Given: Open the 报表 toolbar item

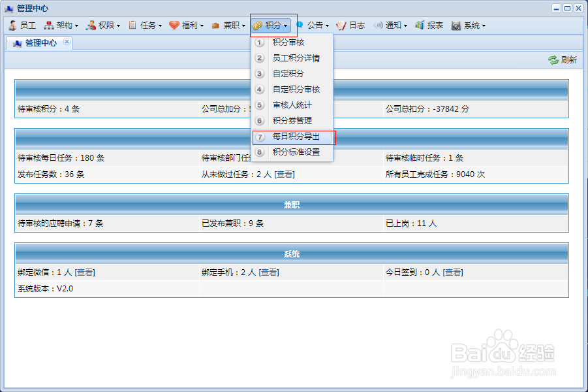Looking at the screenshot, I should tap(429, 25).
